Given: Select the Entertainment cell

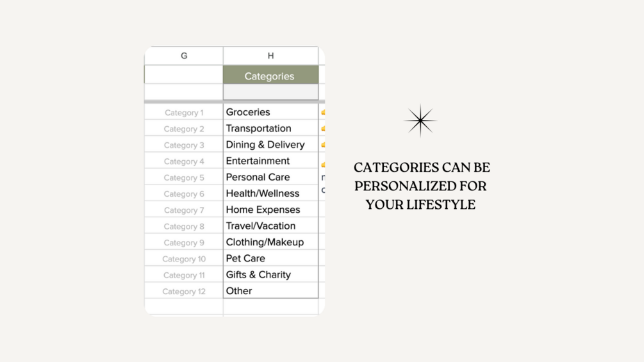Looking at the screenshot, I should [270, 161].
